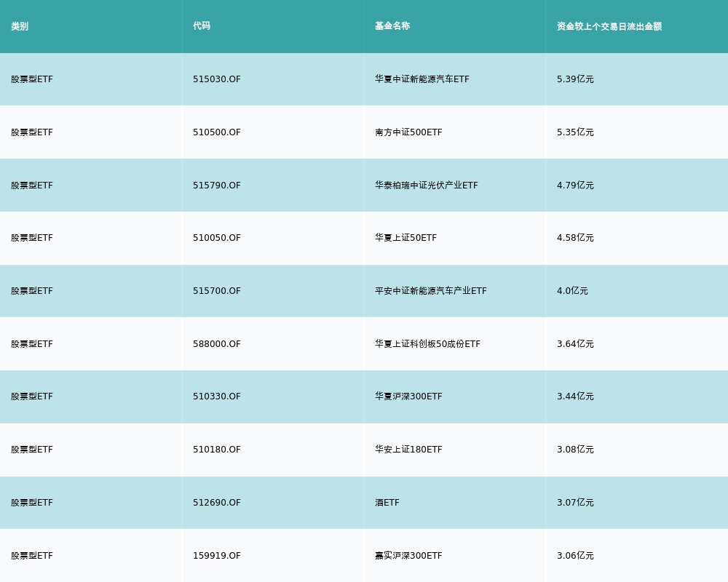Click fund name 华安上证180ETF

pyautogui.click(x=408, y=450)
